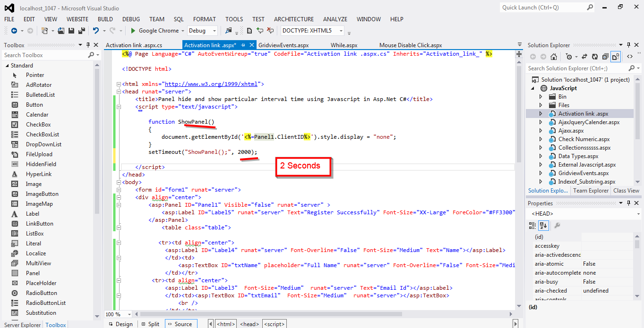The width and height of the screenshot is (644, 328).
Task: Select the DropDownList control in Toolbox
Action: tap(43, 144)
